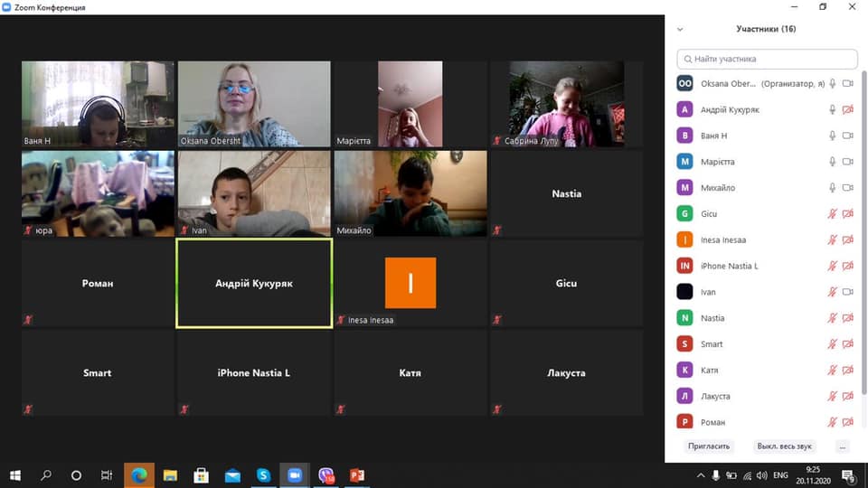Select Nastia in the participant list

[x=712, y=318]
